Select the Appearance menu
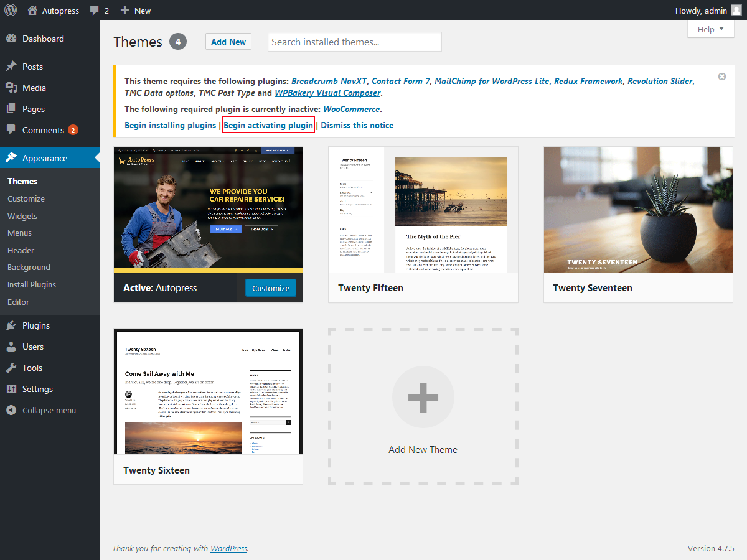 click(x=45, y=158)
